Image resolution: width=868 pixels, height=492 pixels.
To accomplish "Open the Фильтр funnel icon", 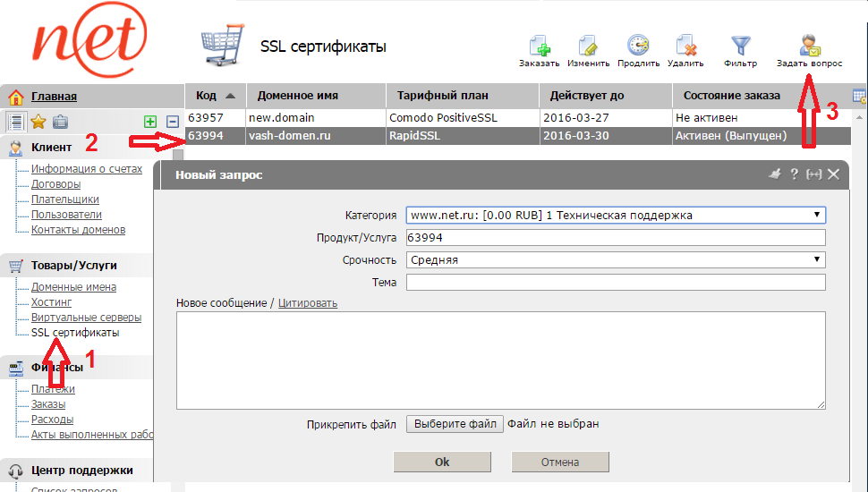I will pyautogui.click(x=740, y=46).
